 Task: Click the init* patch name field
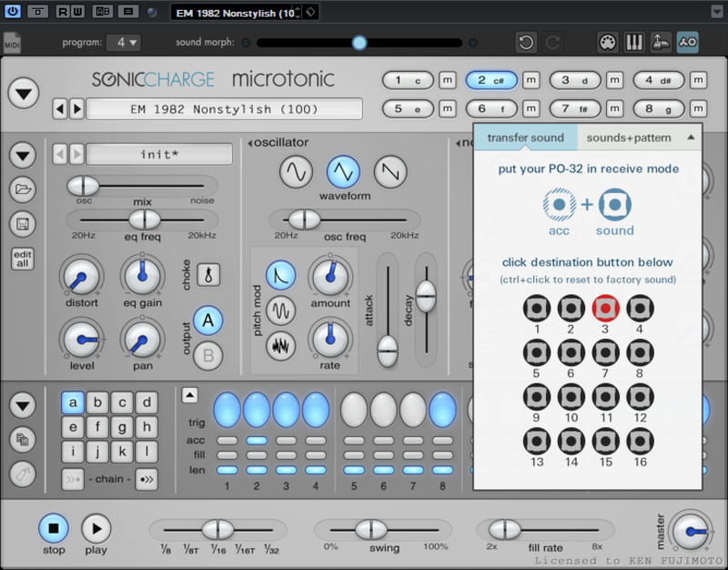click(159, 154)
